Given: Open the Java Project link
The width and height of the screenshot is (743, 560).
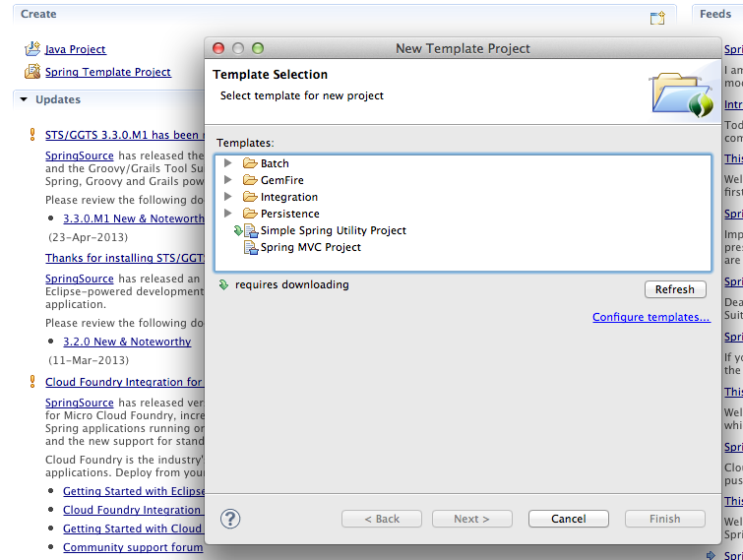Looking at the screenshot, I should 76,49.
